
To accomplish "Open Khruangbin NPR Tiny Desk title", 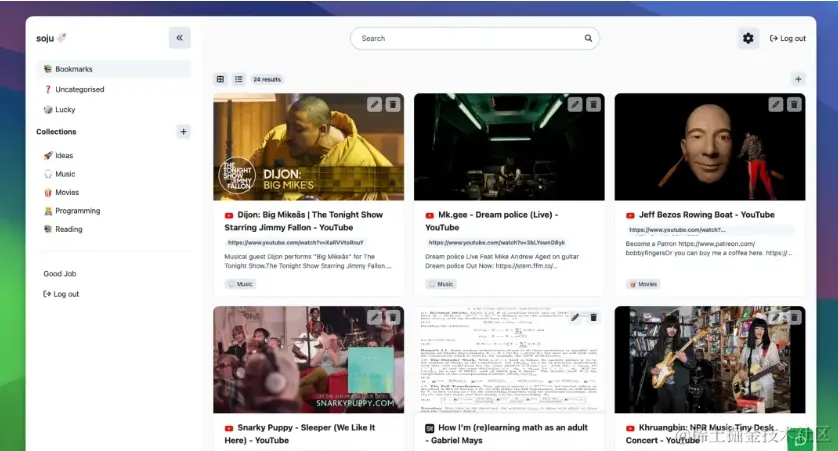I will [x=700, y=434].
